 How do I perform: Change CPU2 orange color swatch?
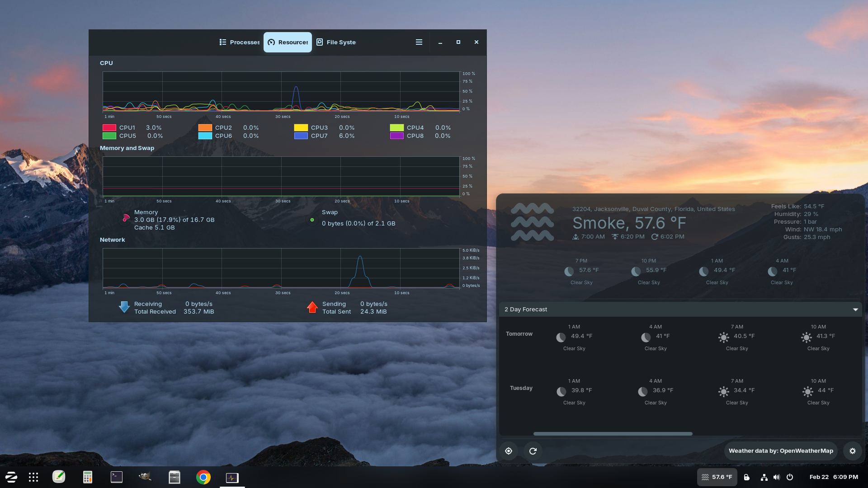coord(205,128)
